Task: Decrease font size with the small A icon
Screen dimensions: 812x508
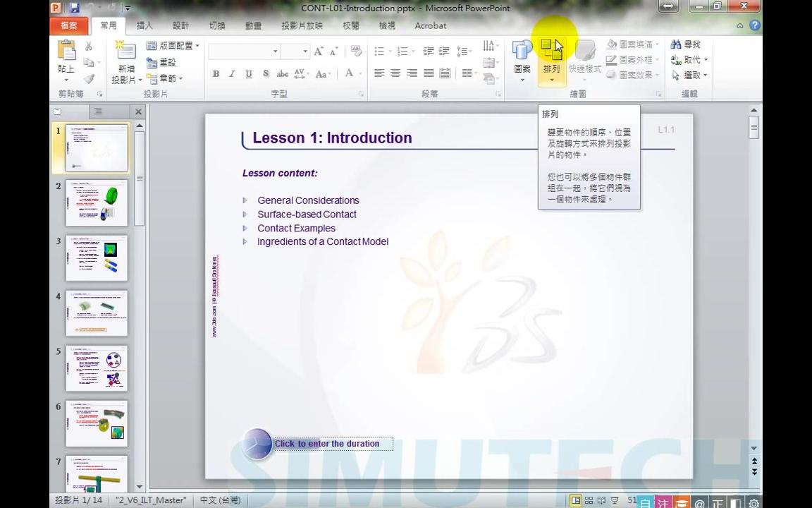Action: coord(334,51)
